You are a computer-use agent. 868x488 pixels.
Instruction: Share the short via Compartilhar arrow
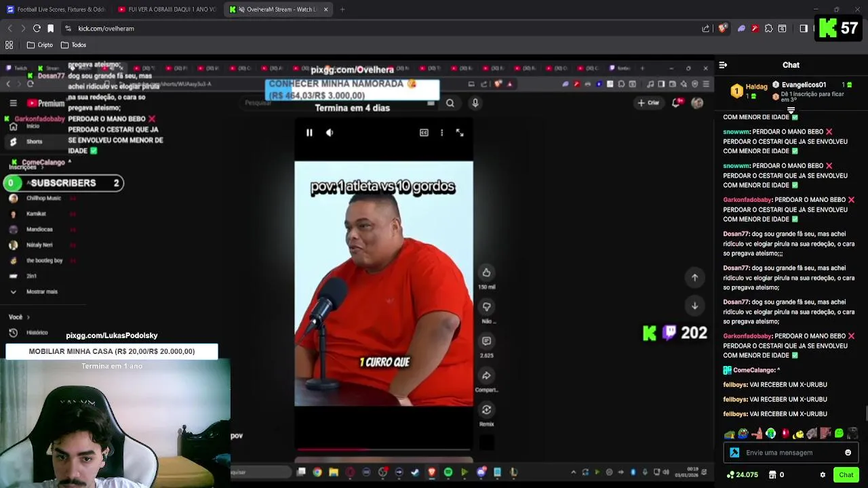pos(486,375)
